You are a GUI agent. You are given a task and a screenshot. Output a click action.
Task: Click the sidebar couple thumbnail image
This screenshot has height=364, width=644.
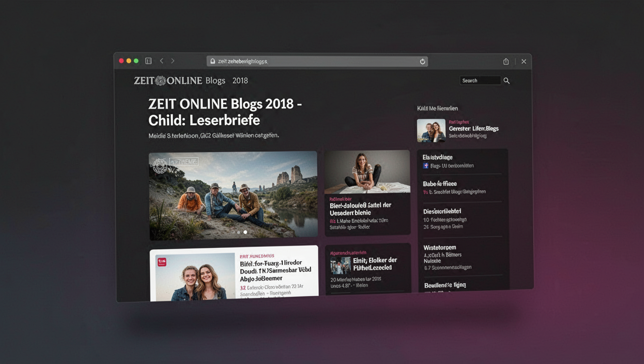click(x=431, y=130)
